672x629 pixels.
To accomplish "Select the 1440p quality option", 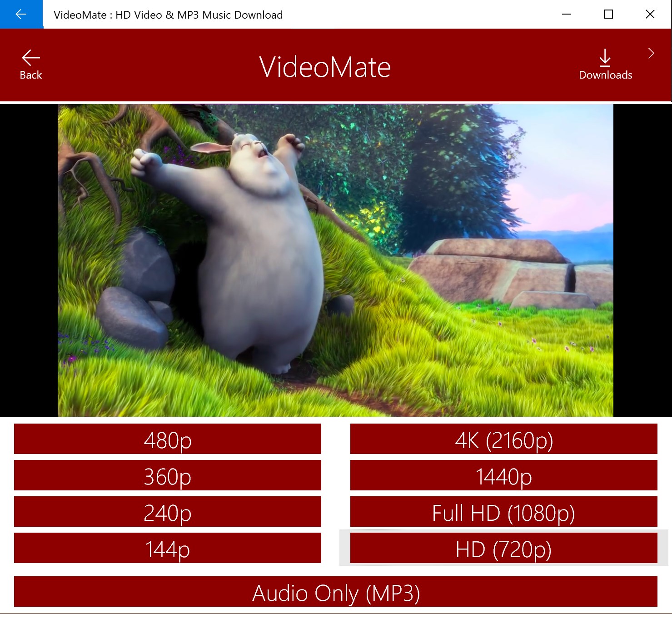I will tap(504, 475).
